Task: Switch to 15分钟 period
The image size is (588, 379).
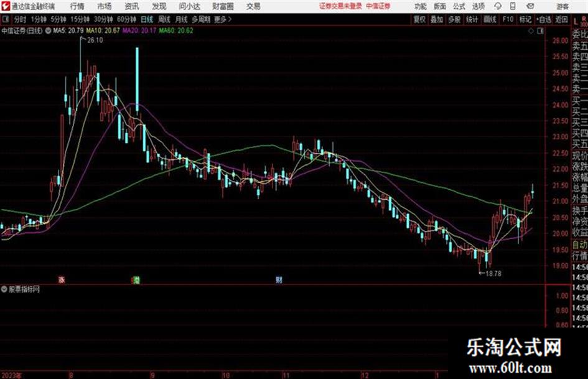Action: (80, 19)
